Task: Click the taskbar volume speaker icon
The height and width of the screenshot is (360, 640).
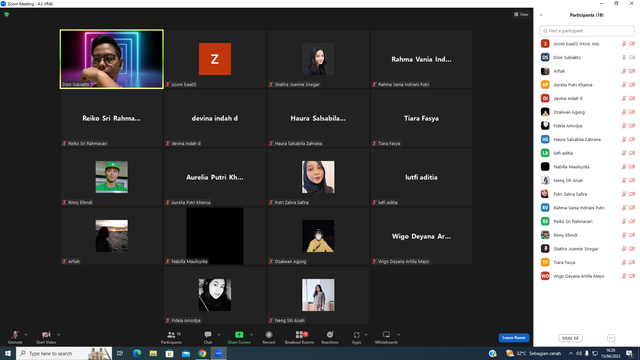Action: click(x=579, y=353)
